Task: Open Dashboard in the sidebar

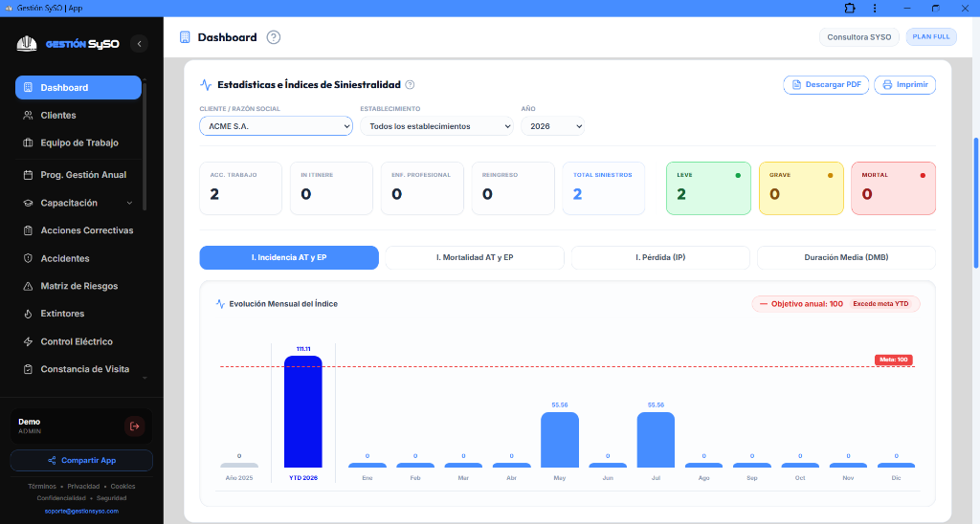Action: pos(78,87)
